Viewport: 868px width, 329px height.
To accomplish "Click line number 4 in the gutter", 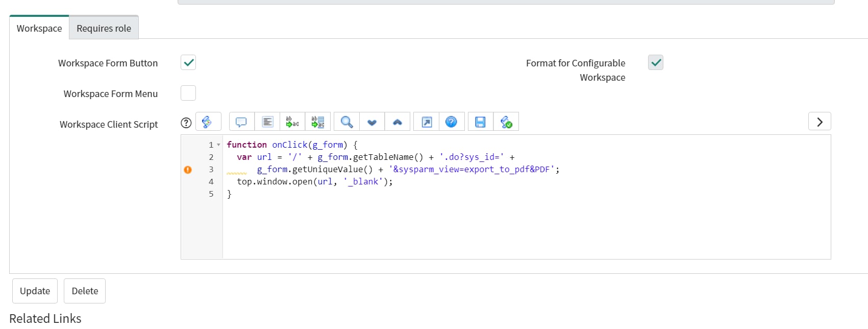I will (211, 182).
